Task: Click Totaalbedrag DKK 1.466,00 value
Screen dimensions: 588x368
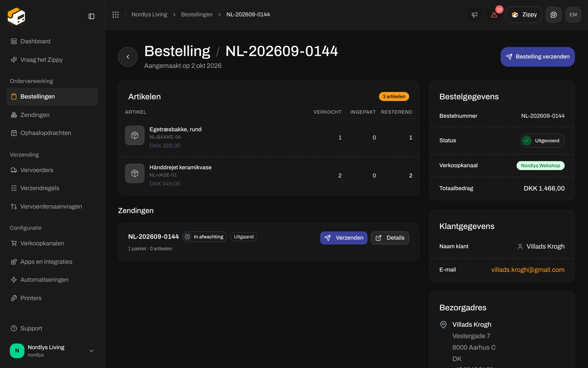Action: click(x=544, y=188)
